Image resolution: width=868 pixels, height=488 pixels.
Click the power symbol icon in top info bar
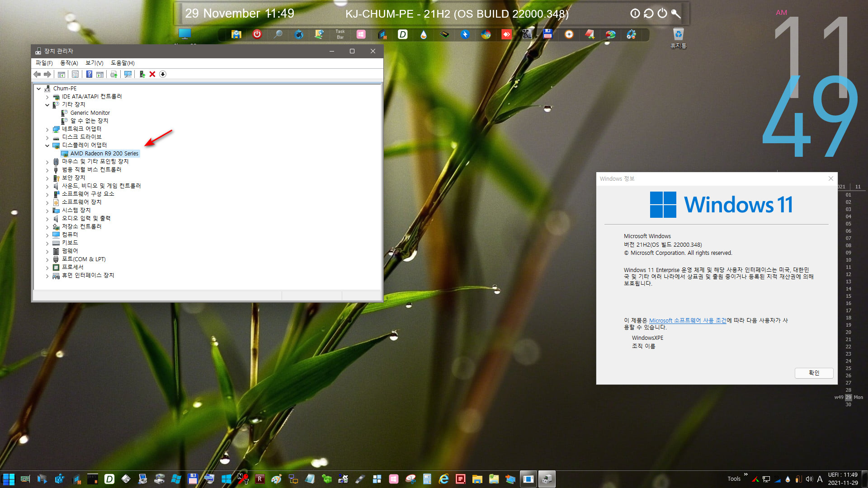tap(662, 13)
